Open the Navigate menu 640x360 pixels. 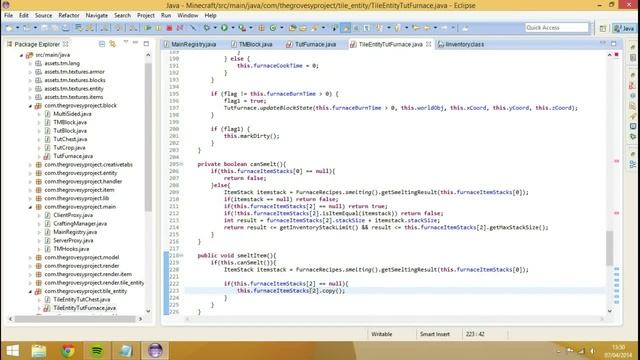point(97,16)
